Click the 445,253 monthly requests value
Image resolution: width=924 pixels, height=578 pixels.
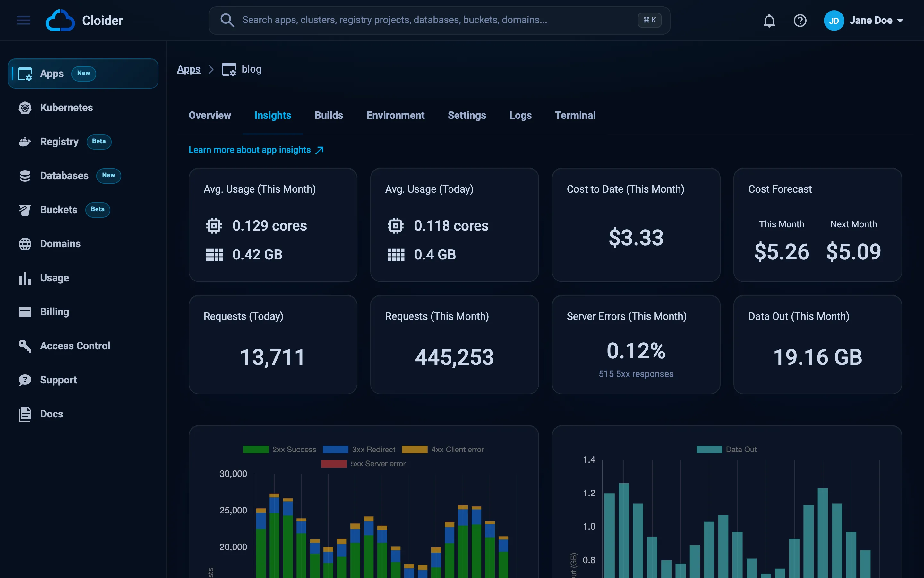pyautogui.click(x=454, y=357)
